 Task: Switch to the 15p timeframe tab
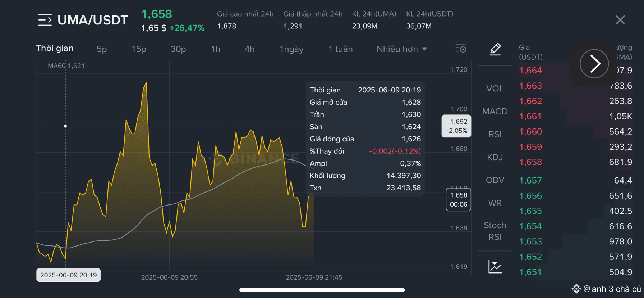click(139, 49)
